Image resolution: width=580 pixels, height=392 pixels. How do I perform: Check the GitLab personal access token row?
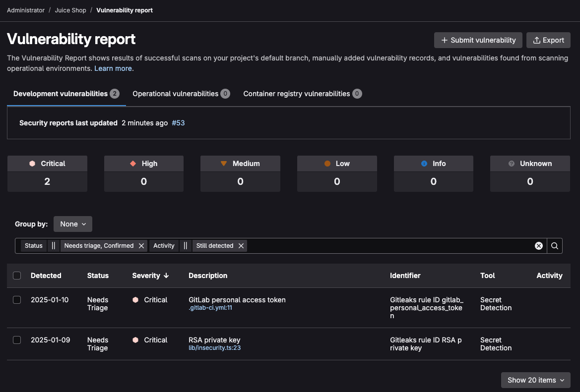coord(17,300)
